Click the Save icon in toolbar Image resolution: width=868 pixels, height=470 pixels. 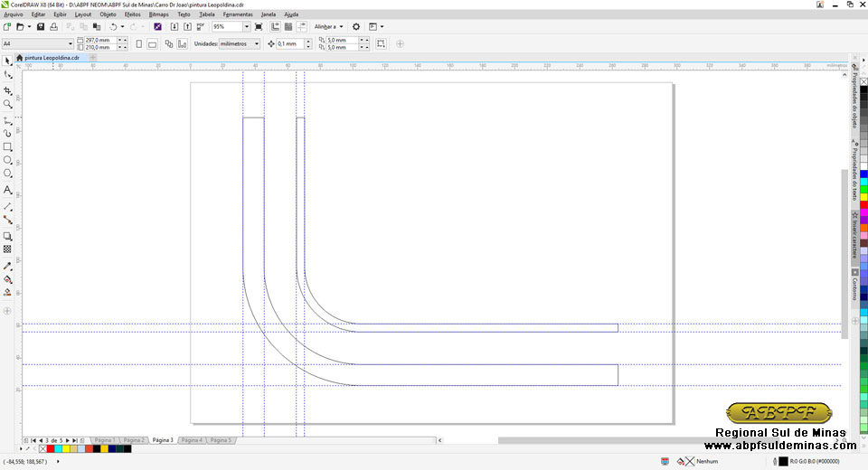coord(42,27)
